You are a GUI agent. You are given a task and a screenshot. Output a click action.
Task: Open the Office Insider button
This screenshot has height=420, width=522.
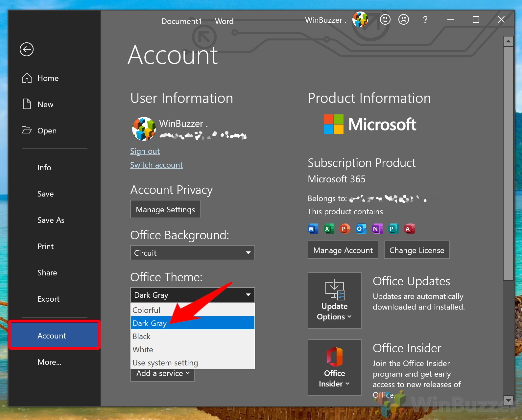pyautogui.click(x=335, y=367)
